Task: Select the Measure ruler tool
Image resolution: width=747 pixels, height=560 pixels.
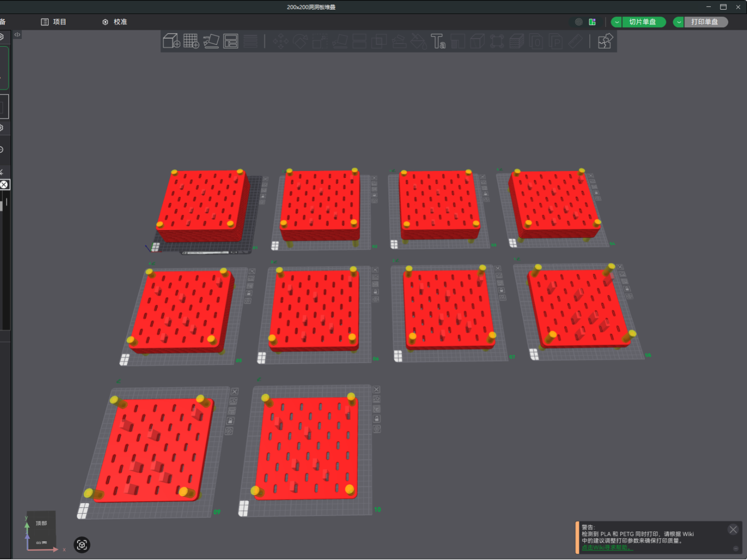Action: click(575, 41)
